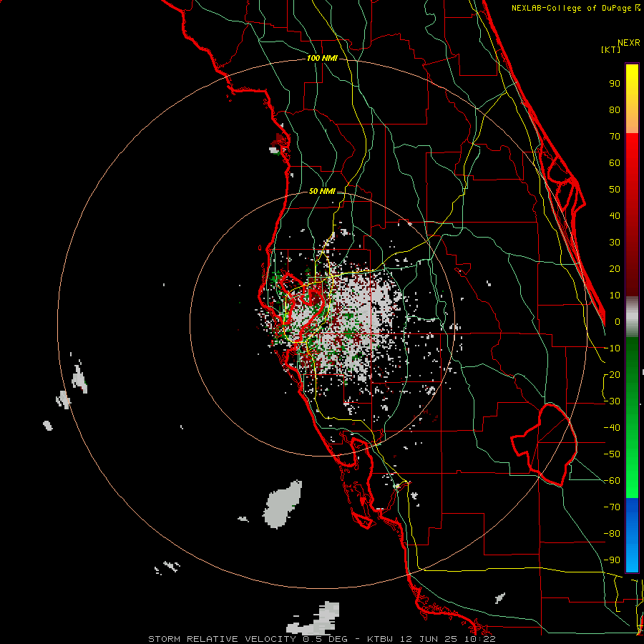Click the -10 value on the velocity scale
644x644 pixels.
(x=612, y=348)
